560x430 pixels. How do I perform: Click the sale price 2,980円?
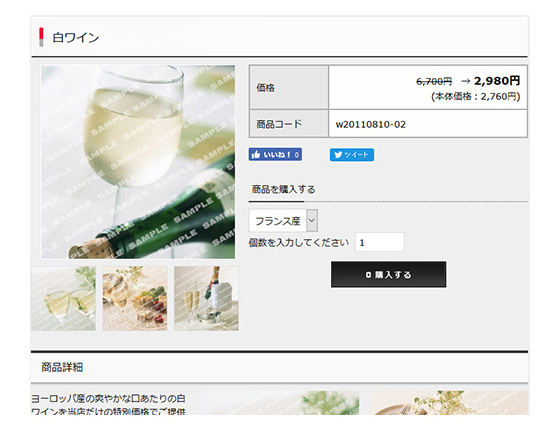(x=497, y=81)
